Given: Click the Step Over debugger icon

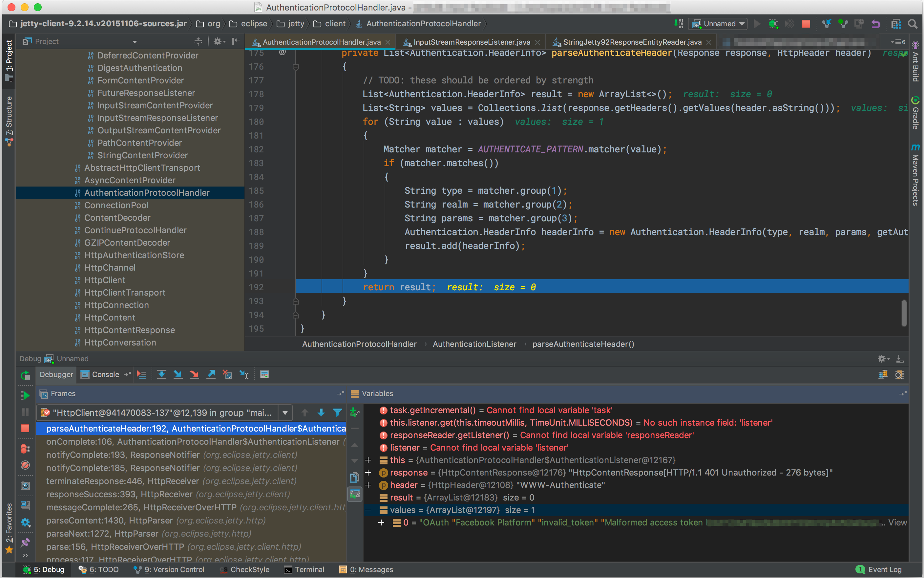Looking at the screenshot, I should (x=161, y=375).
